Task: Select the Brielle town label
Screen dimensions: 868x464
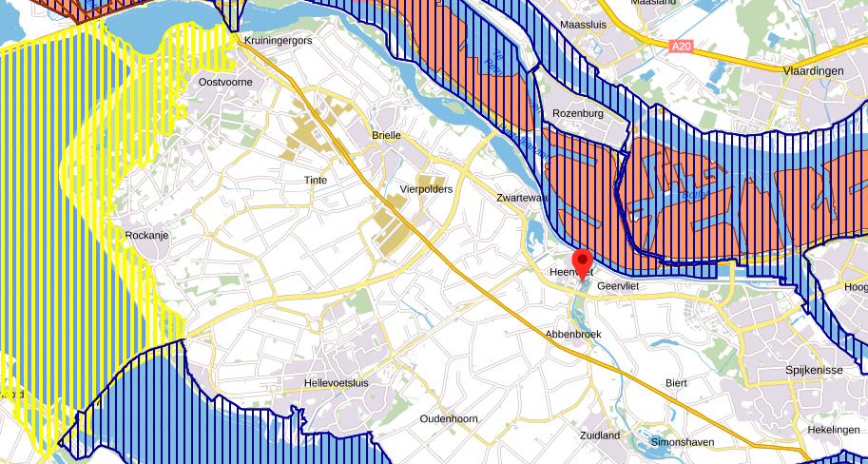Action: point(386,136)
